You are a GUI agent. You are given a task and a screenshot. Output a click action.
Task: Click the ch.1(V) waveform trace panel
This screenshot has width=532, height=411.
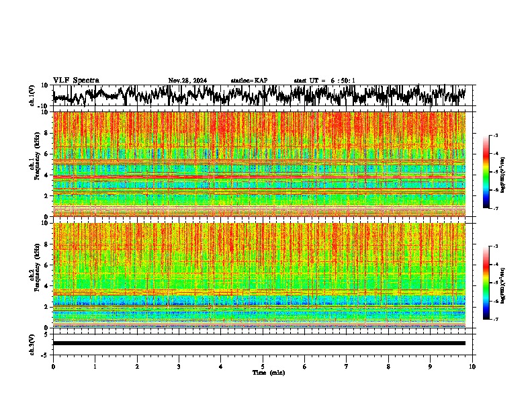pyautogui.click(x=264, y=95)
